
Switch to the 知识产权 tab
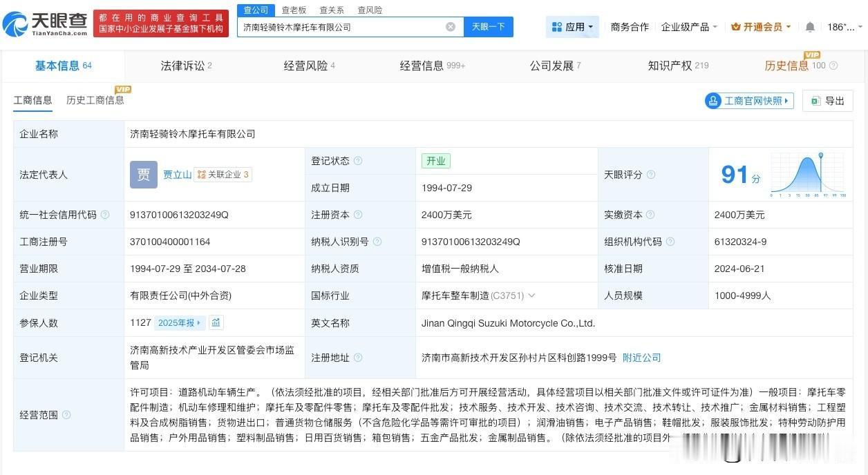(x=678, y=66)
